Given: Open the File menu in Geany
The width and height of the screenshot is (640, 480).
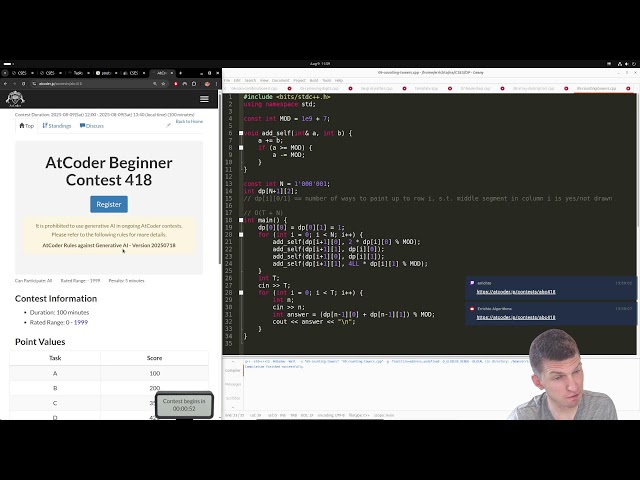Looking at the screenshot, I should point(227,80).
